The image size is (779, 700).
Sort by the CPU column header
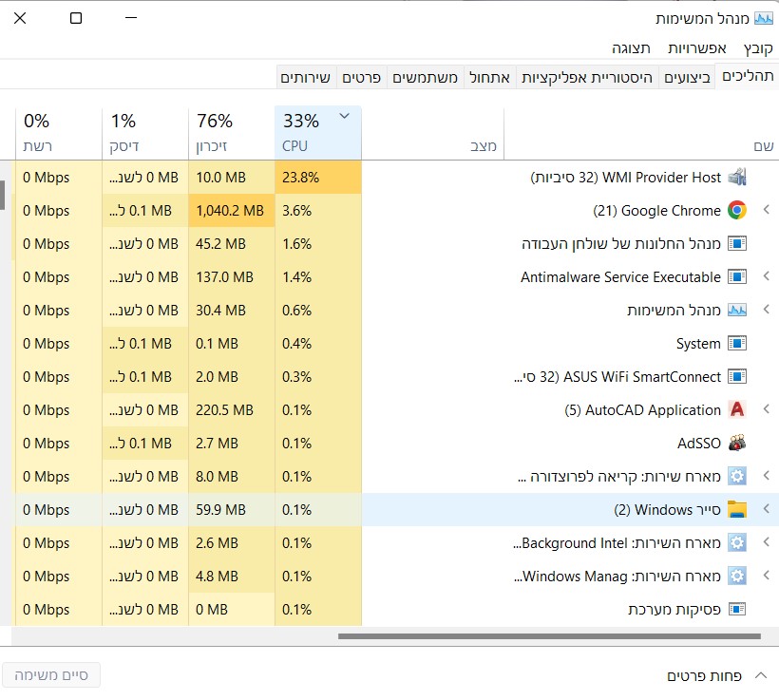tap(318, 133)
